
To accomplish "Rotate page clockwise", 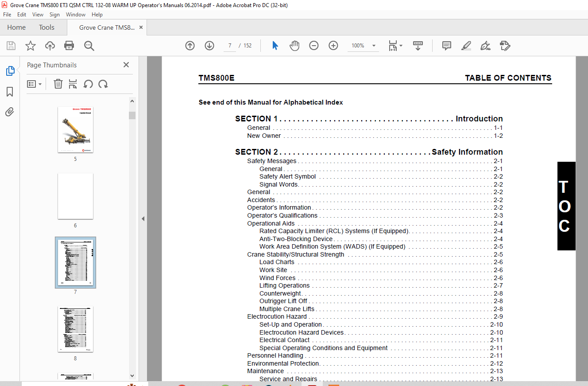I will pos(103,84).
